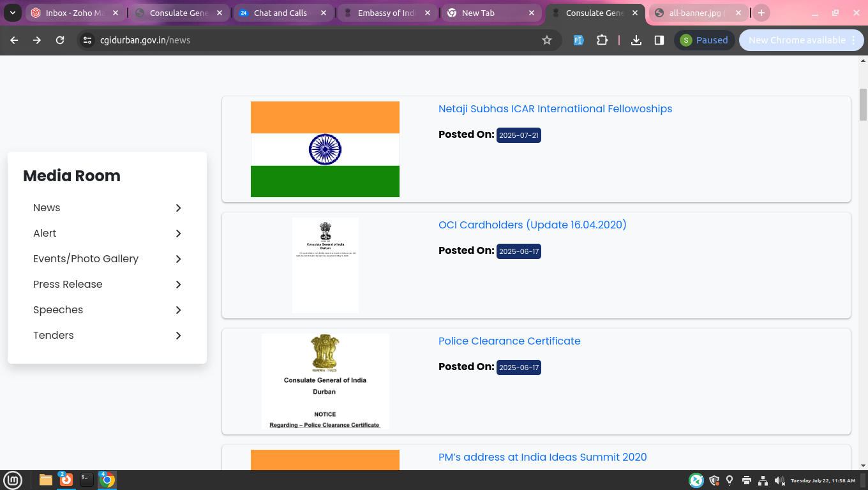The image size is (868, 490).
Task: Expand the News chevron in Media Room
Action: tap(178, 208)
